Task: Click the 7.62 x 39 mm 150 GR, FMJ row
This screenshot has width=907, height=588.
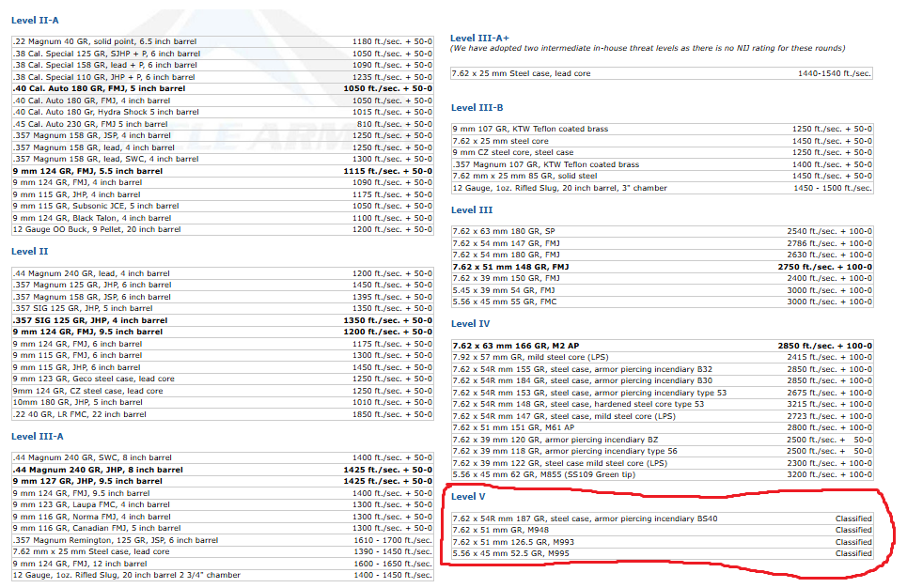Action: (663, 278)
